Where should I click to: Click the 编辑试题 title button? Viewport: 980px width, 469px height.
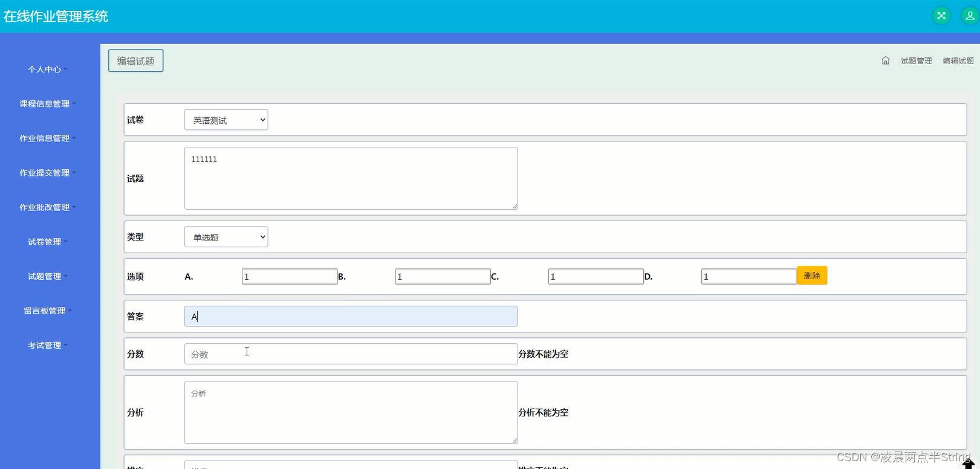click(135, 61)
